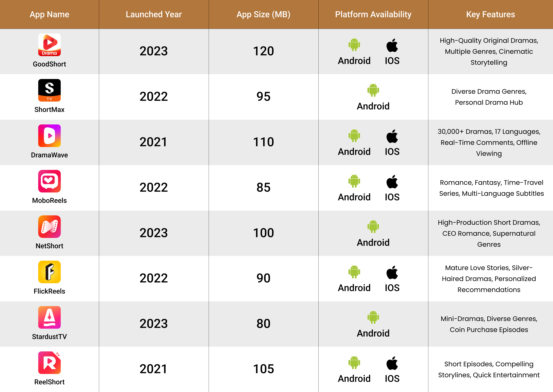This screenshot has width=553, height=392.
Task: Select the DramaWave app icon
Action: 49,136
